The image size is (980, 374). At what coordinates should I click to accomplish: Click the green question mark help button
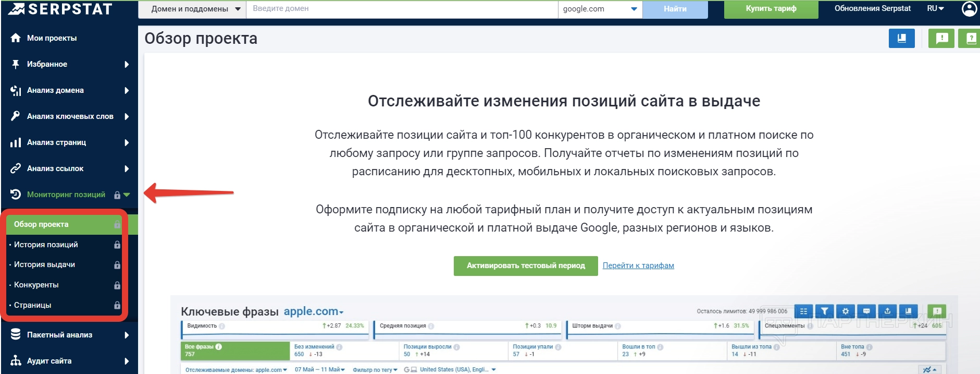pyautogui.click(x=970, y=38)
